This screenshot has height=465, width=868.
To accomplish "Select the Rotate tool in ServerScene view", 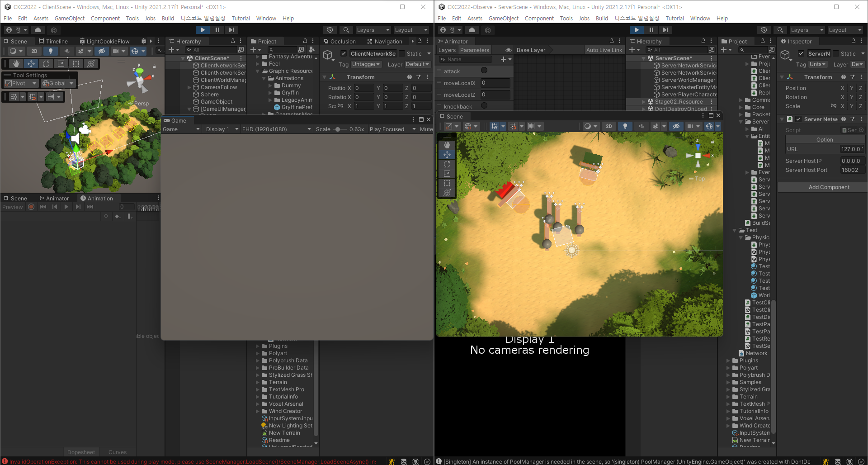I will coord(447,164).
